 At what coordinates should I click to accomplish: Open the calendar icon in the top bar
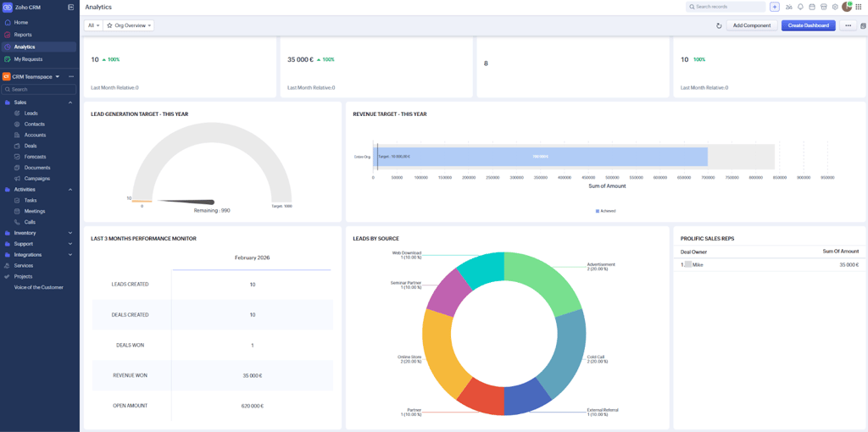pos(812,7)
